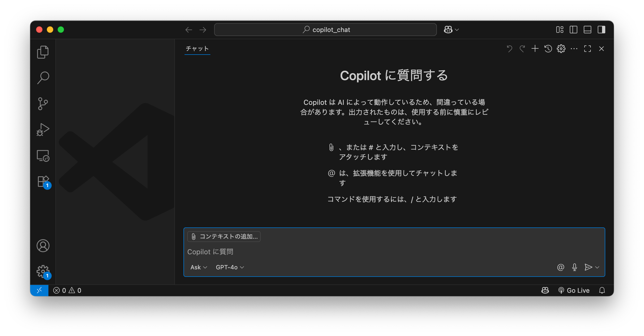Open the Explorer view in activity bar

(x=43, y=52)
